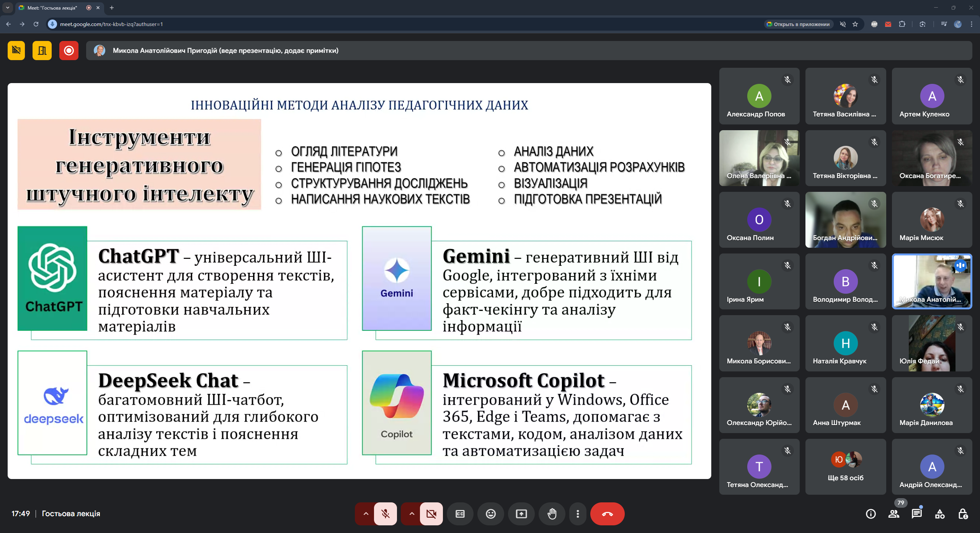Click the red mail extension icon
This screenshot has height=533, width=980.
888,24
